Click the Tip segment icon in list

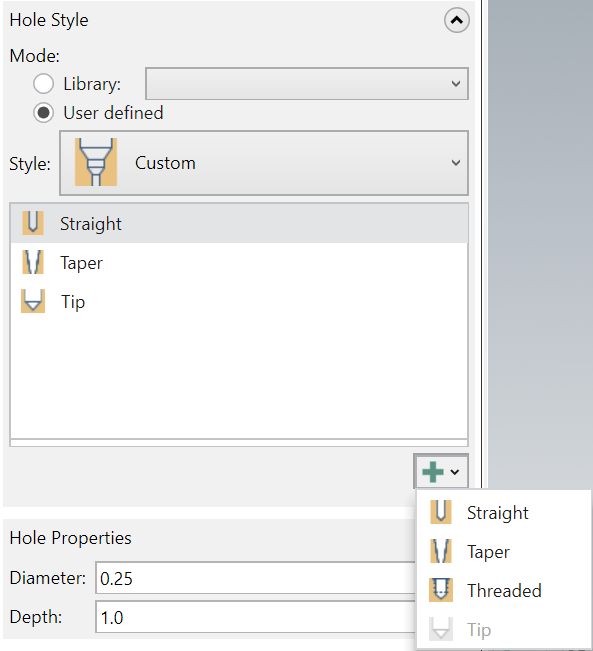33,301
